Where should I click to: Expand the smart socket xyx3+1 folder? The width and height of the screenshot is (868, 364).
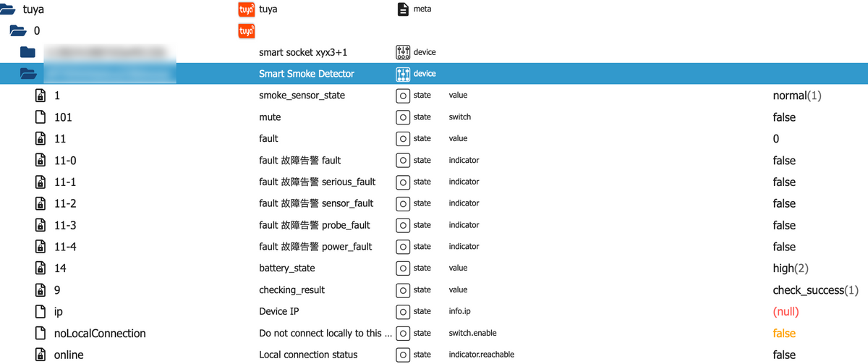(x=27, y=52)
